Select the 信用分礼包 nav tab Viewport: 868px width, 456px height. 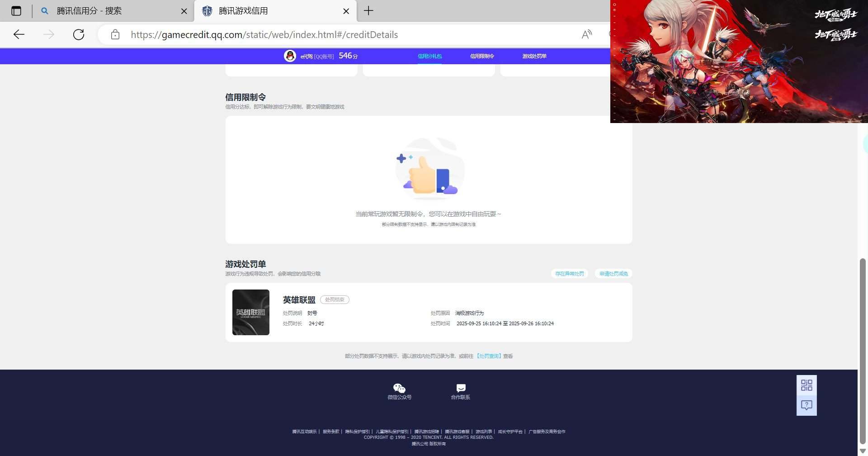[429, 56]
